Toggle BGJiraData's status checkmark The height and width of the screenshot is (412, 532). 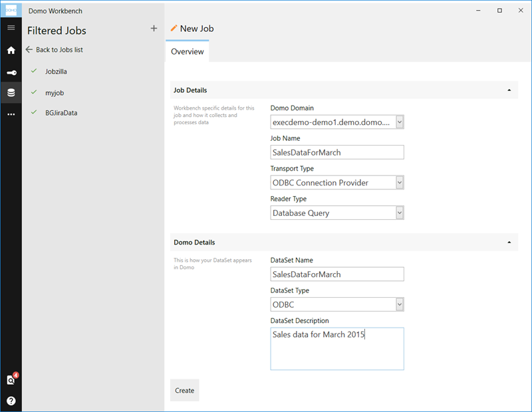pyautogui.click(x=33, y=112)
